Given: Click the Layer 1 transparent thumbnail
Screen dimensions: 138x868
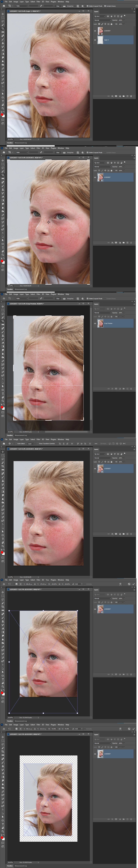Looking at the screenshot, I should click(x=100, y=40).
